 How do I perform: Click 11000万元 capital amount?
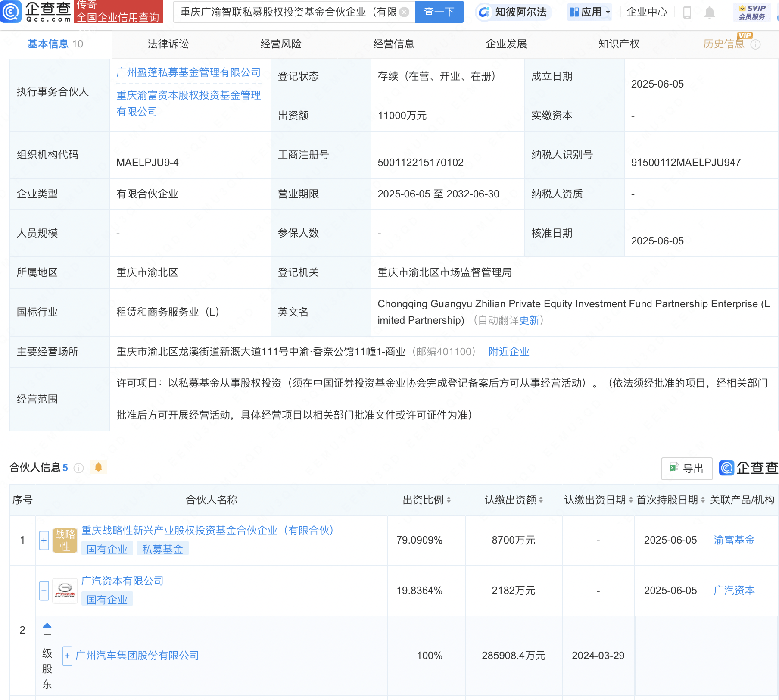(x=402, y=116)
